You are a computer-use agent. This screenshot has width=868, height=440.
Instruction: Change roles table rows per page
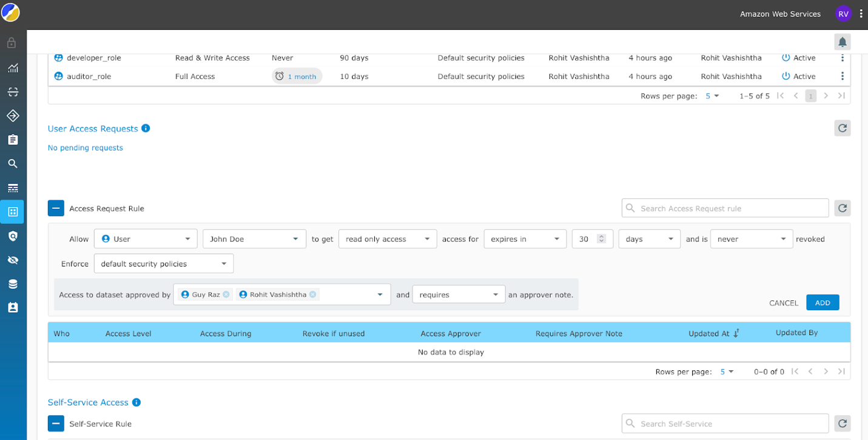[x=712, y=96]
